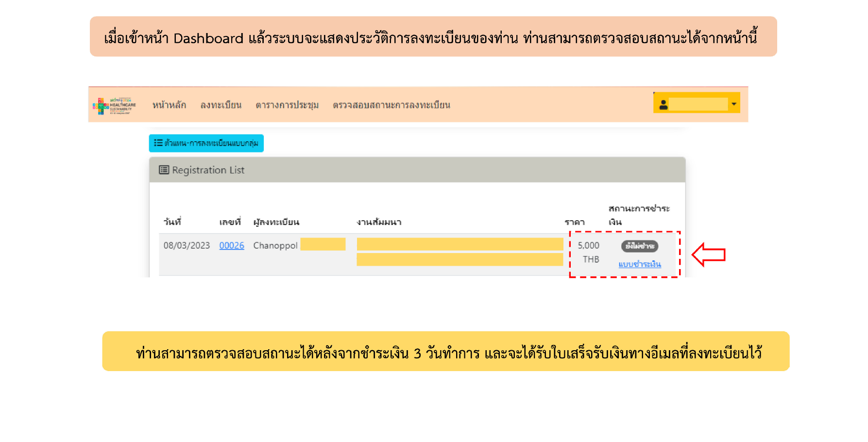Click the Registration List header icon
The height and width of the screenshot is (442, 868).
click(x=164, y=170)
